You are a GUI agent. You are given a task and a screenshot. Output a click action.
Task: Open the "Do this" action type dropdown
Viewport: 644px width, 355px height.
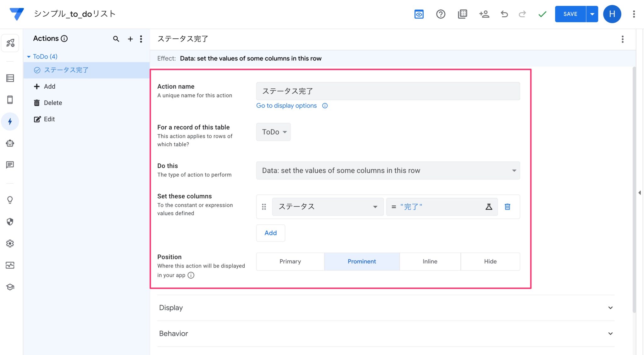coord(388,170)
